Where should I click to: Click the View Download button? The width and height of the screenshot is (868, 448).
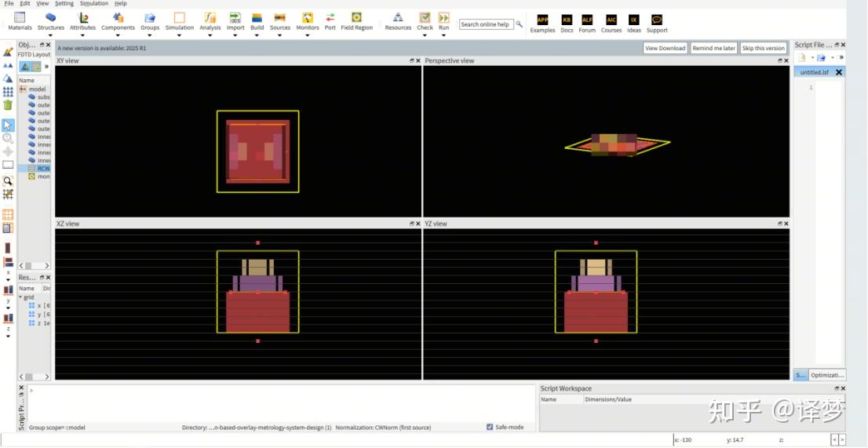(x=665, y=48)
